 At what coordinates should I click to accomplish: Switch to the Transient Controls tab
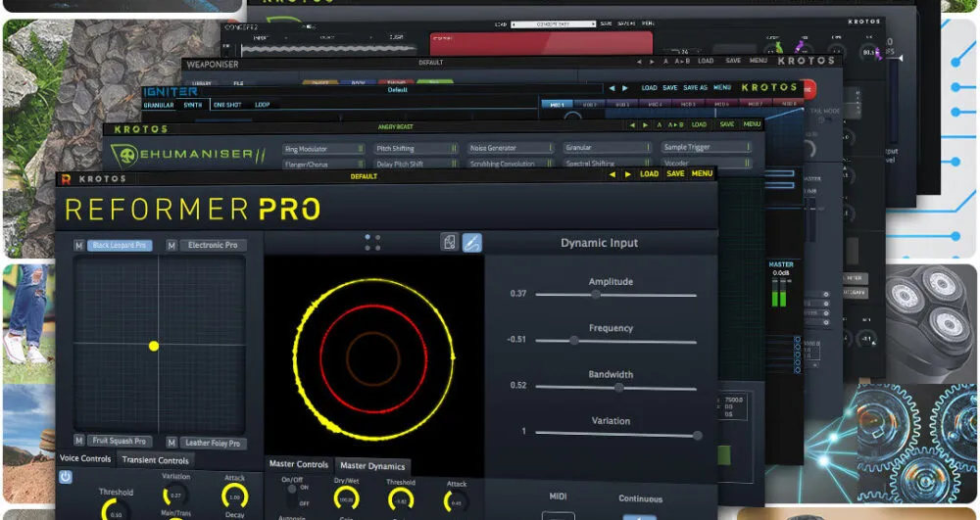(154, 459)
